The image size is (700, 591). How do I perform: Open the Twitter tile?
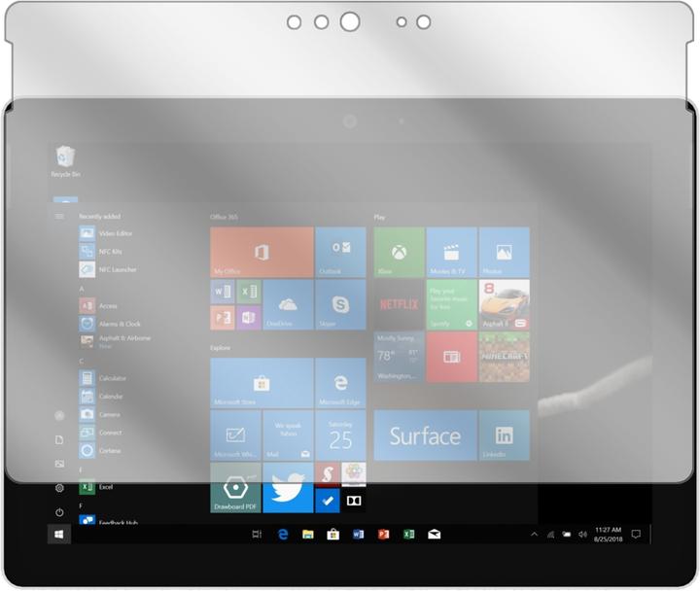(x=288, y=488)
